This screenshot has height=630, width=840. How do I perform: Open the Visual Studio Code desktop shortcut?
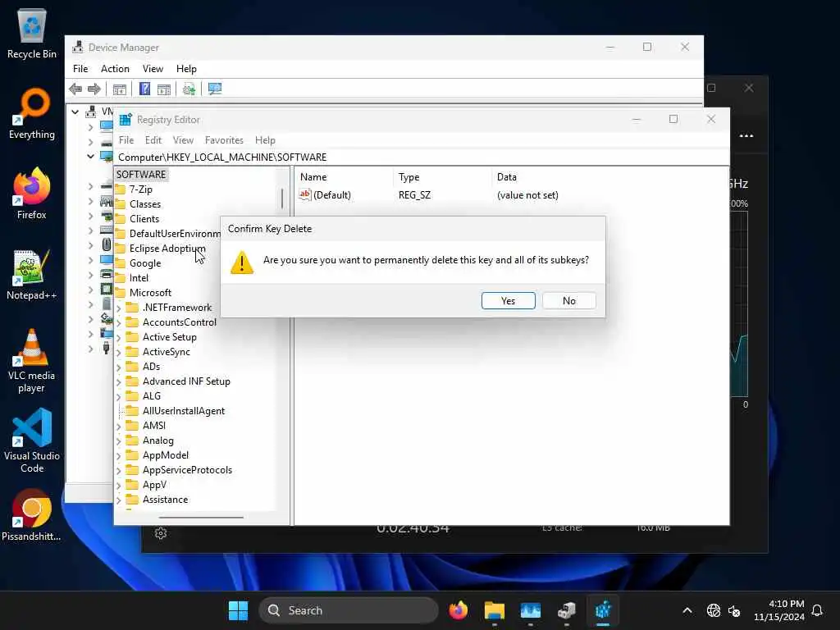[x=32, y=441]
